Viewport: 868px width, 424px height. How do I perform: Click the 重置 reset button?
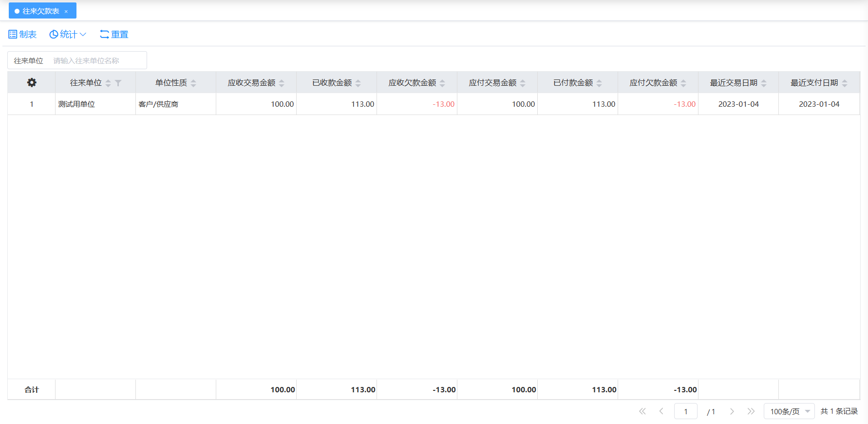[114, 34]
